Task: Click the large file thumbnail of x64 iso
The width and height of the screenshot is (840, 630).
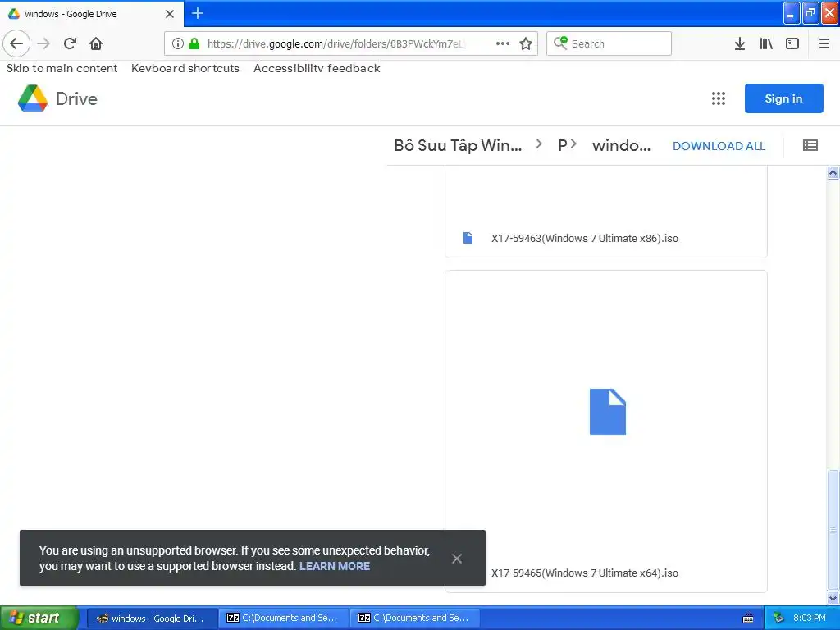Action: point(608,412)
